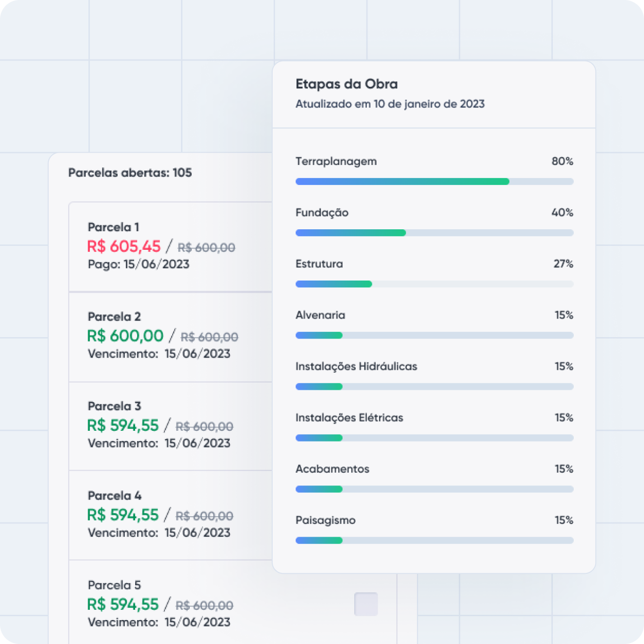
Task: Click the Estrutura progress bar
Action: click(x=434, y=284)
